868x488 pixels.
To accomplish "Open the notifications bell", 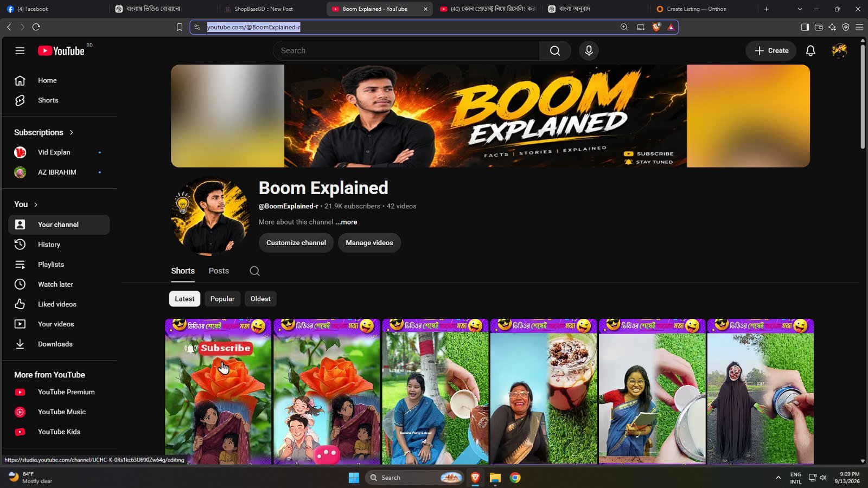I will (810, 50).
